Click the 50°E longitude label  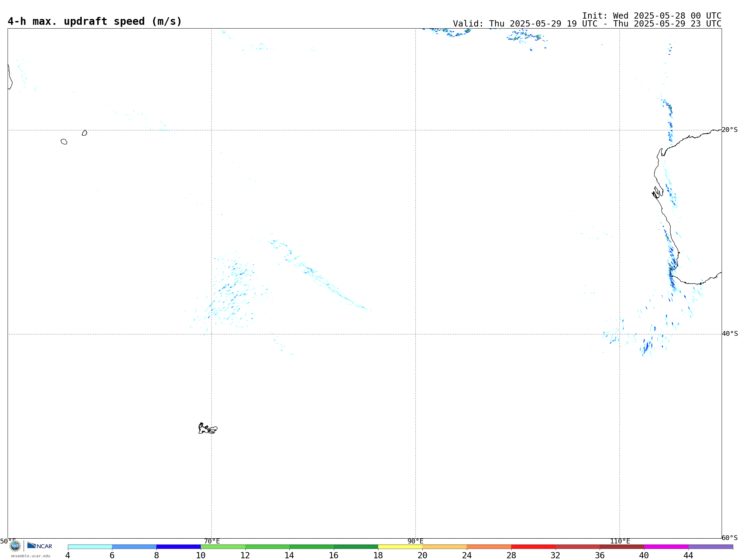pyautogui.click(x=8, y=541)
